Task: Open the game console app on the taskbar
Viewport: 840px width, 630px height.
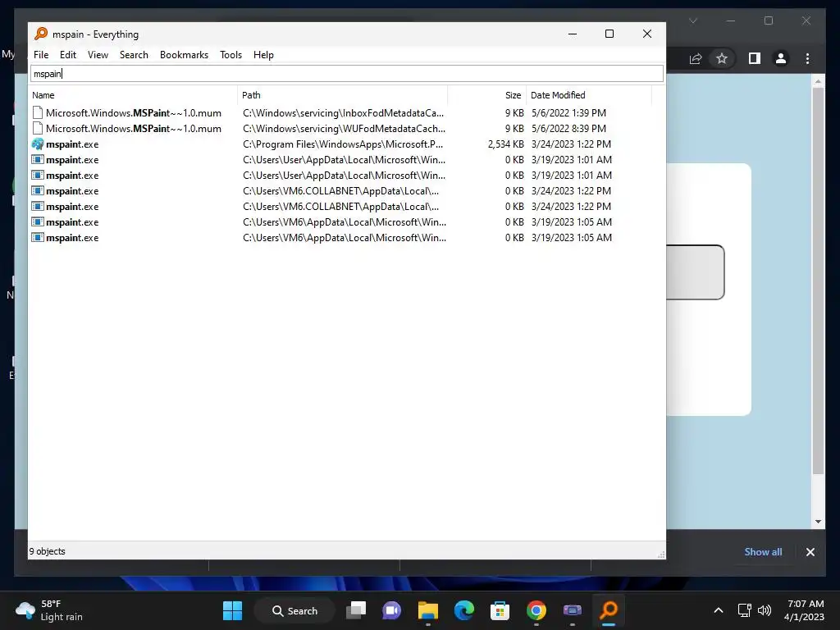Action: point(572,610)
